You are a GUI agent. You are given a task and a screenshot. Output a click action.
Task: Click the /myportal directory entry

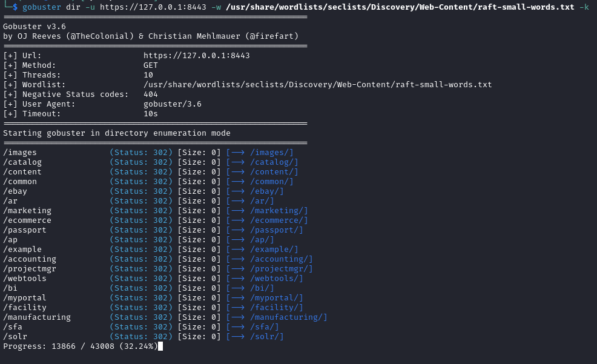click(25, 298)
